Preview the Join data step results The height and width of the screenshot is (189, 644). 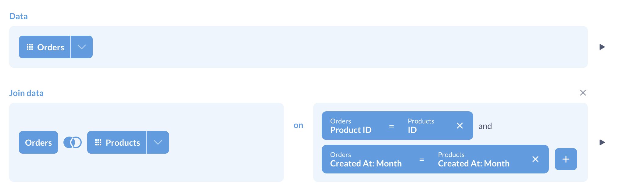coord(602,142)
